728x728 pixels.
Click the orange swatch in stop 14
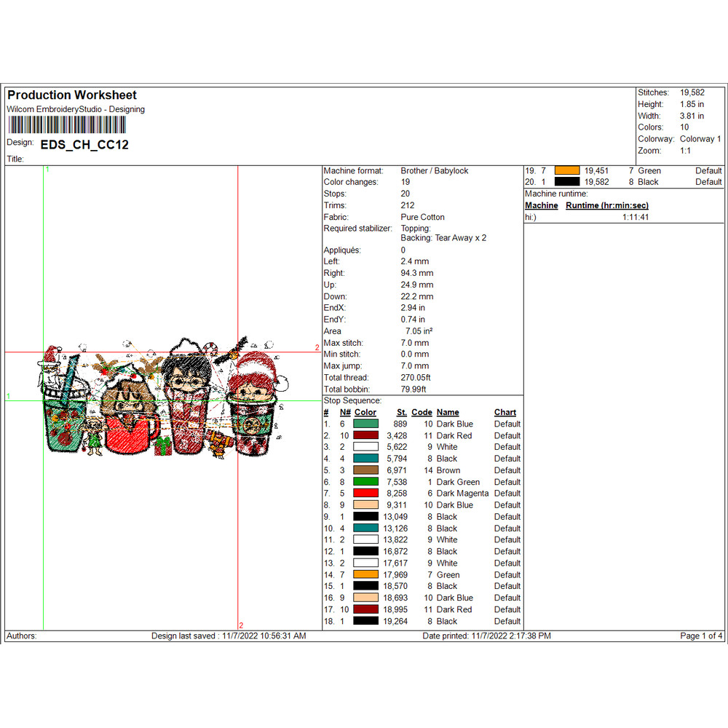click(x=365, y=574)
